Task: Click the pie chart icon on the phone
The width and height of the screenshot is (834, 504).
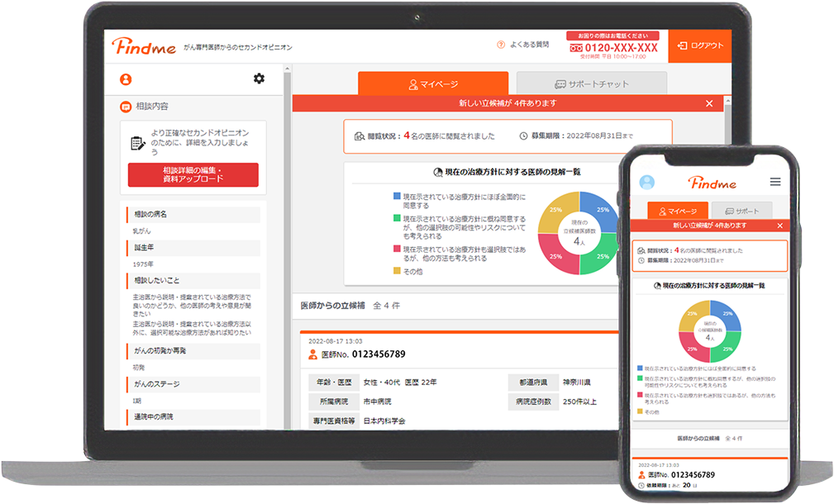Action: 657,286
